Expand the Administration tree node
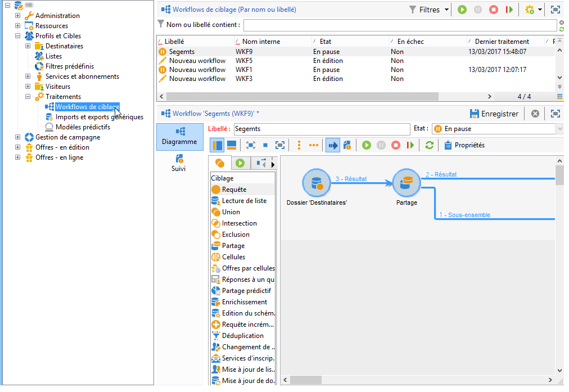This screenshot has height=392, width=569. pyautogui.click(x=17, y=16)
